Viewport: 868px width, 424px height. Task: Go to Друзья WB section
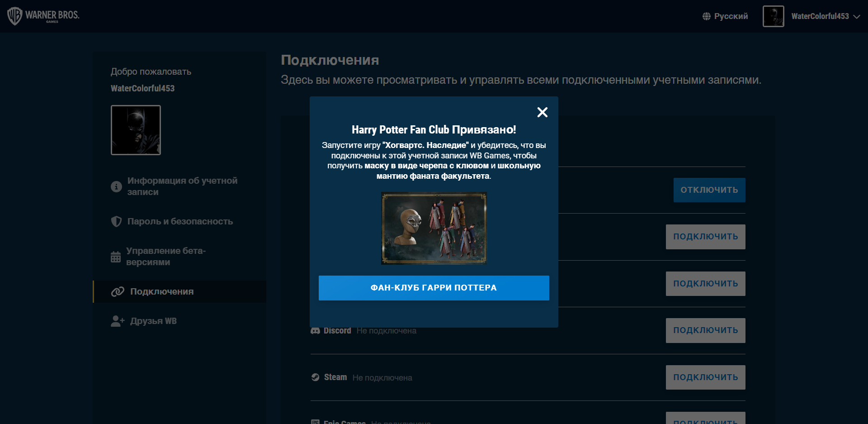tap(153, 321)
